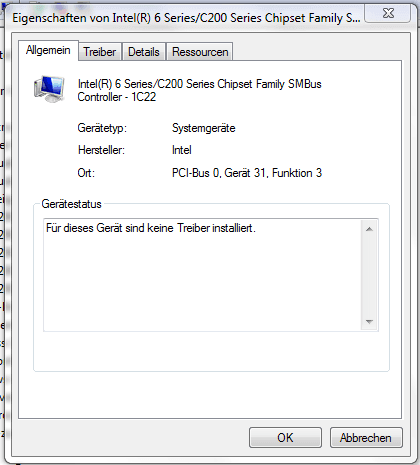Viewport: 420px width, 465px height.
Task: Click the Abbrechen button
Action: point(366,437)
